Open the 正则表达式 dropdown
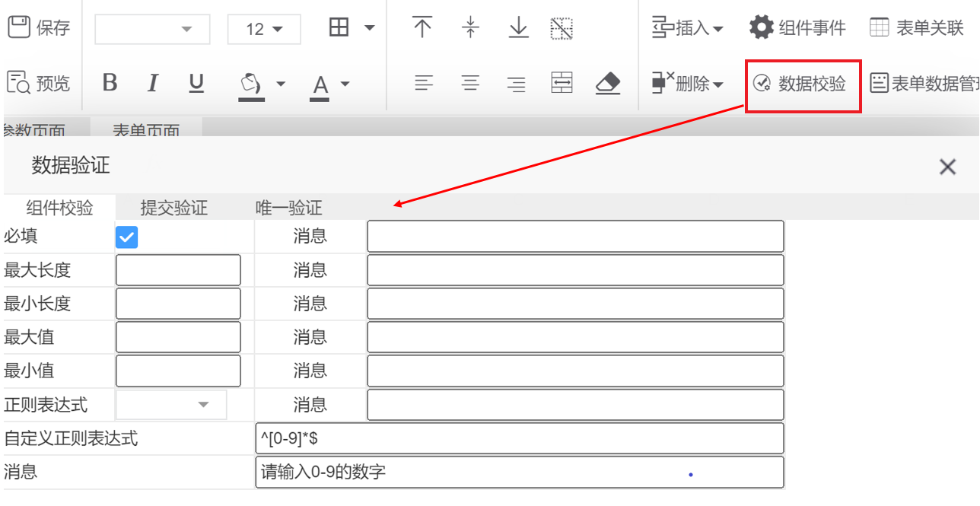Image resolution: width=980 pixels, height=506 pixels. [171, 405]
